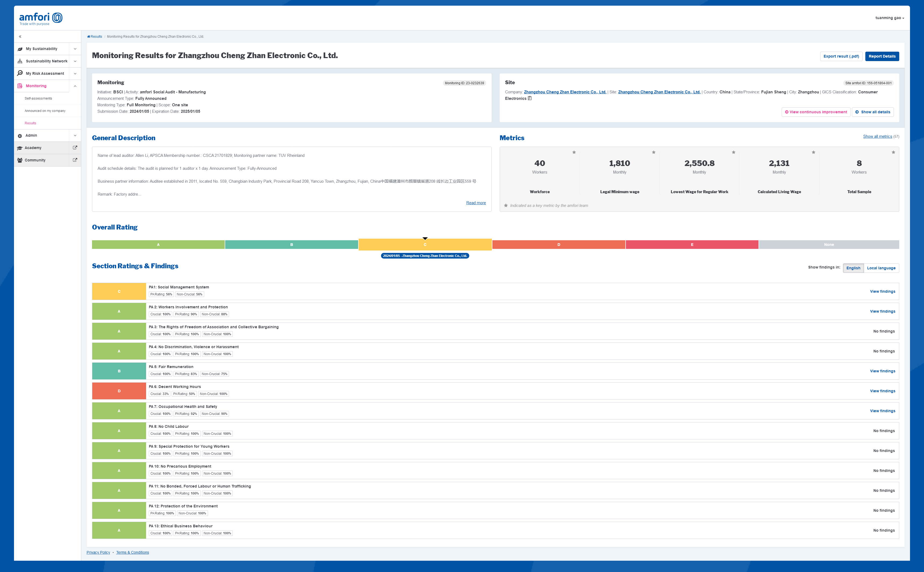Click the red D segment of the rating bar
The height and width of the screenshot is (572, 924).
tap(558, 245)
